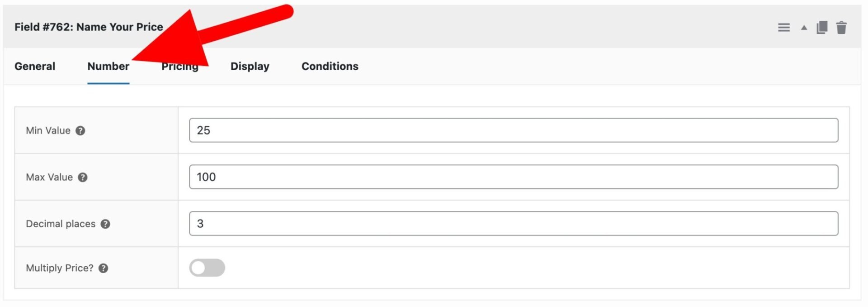Open the Decimal places help tooltip
The width and height of the screenshot is (868, 307).
click(x=105, y=224)
